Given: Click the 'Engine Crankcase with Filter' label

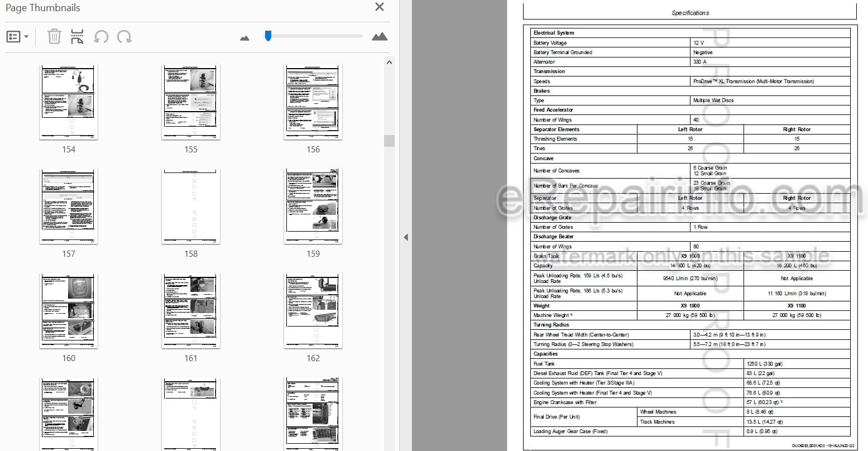Looking at the screenshot, I should (565, 402).
